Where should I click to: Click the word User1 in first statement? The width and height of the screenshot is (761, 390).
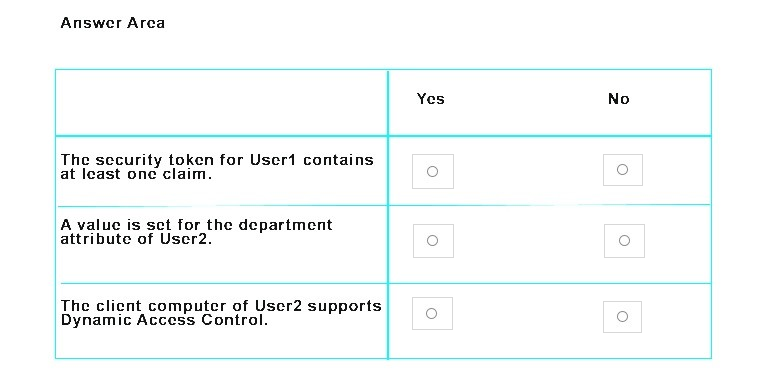[273, 160]
